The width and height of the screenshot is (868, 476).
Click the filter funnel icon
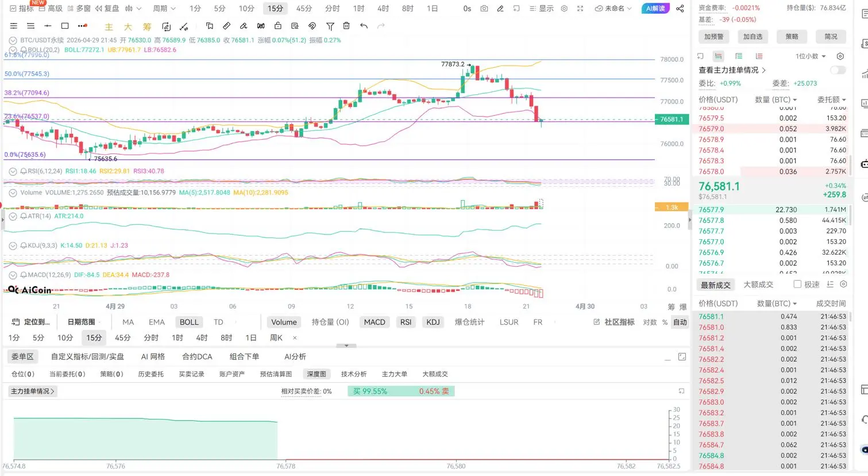click(x=330, y=26)
